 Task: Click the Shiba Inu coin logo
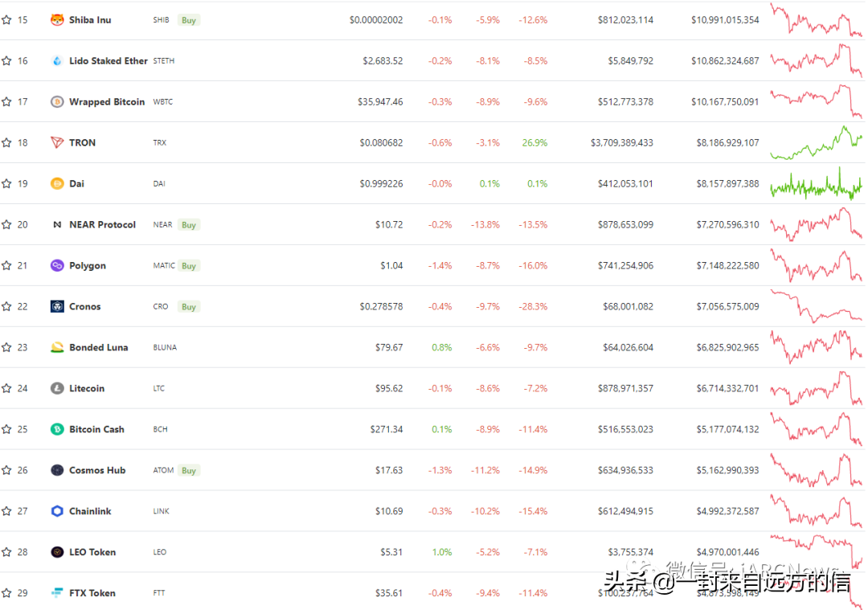pyautogui.click(x=57, y=19)
